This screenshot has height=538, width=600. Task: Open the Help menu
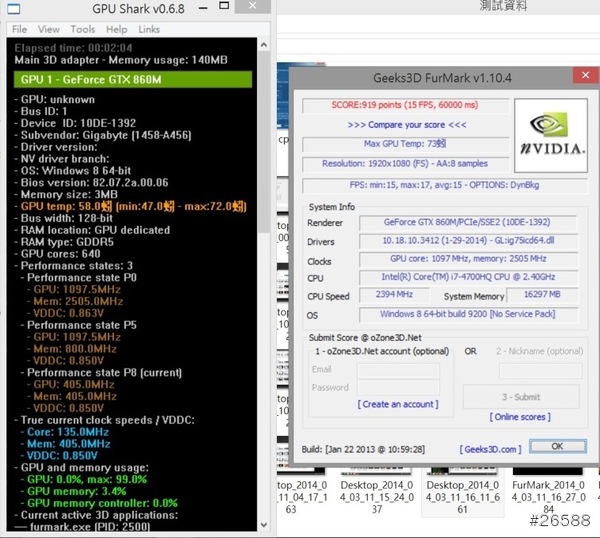point(116,29)
